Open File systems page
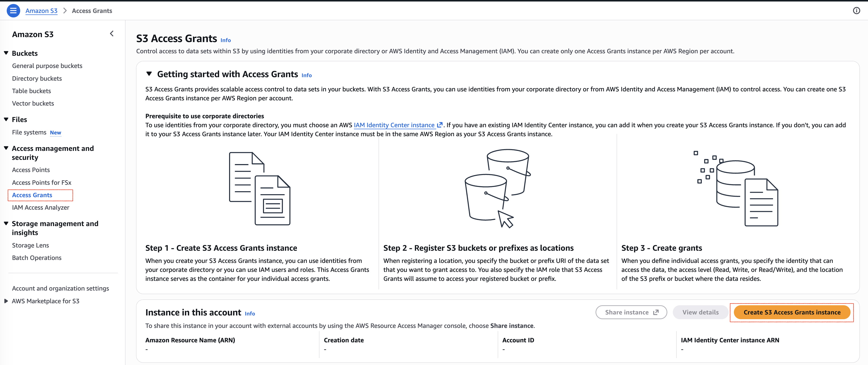868x365 pixels. pos(29,132)
